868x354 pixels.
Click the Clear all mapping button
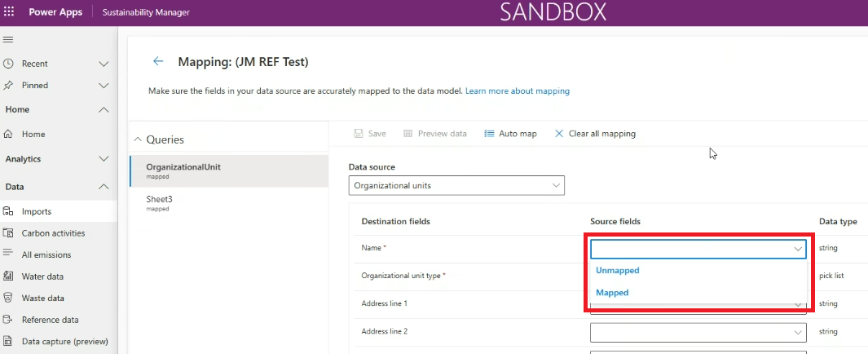pyautogui.click(x=595, y=134)
